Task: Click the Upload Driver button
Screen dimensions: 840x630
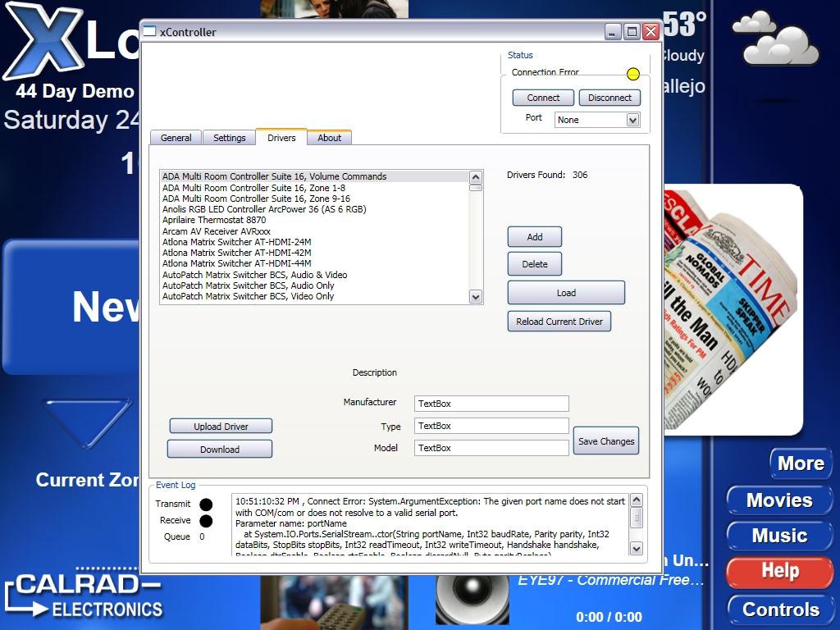Action: [x=221, y=427]
